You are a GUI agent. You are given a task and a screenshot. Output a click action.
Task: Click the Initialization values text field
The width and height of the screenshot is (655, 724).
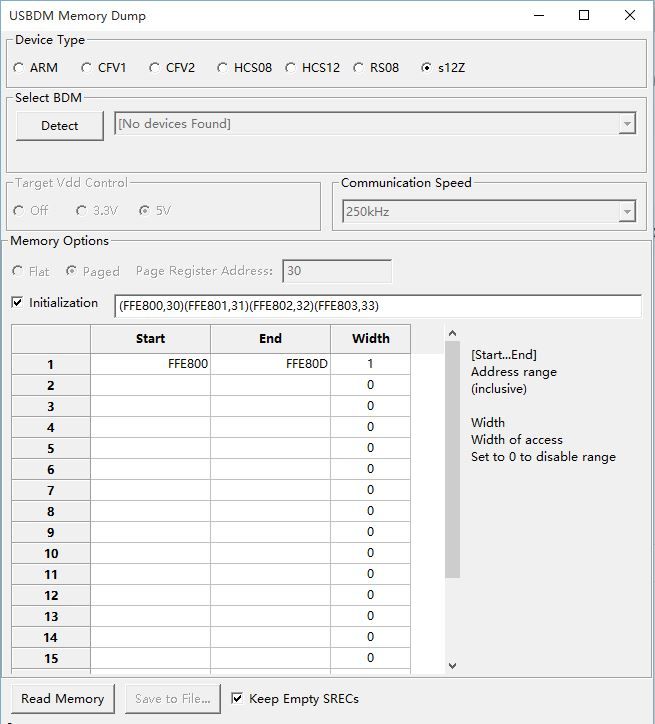(x=378, y=306)
